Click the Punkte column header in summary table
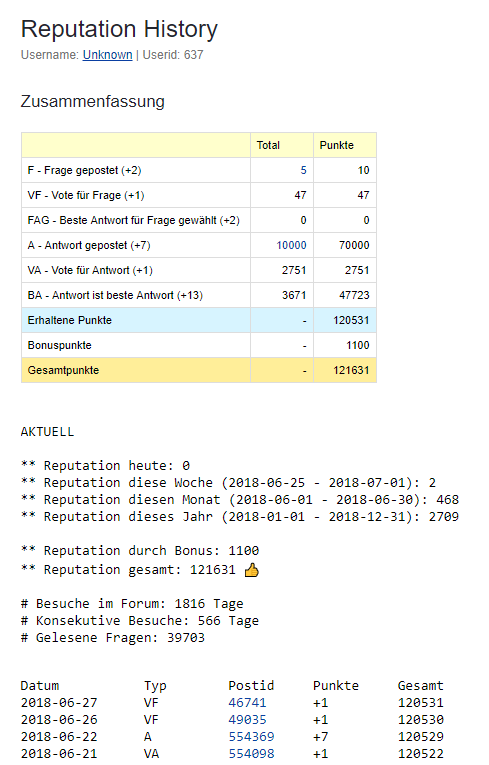The height and width of the screenshot is (765, 489). point(336,145)
